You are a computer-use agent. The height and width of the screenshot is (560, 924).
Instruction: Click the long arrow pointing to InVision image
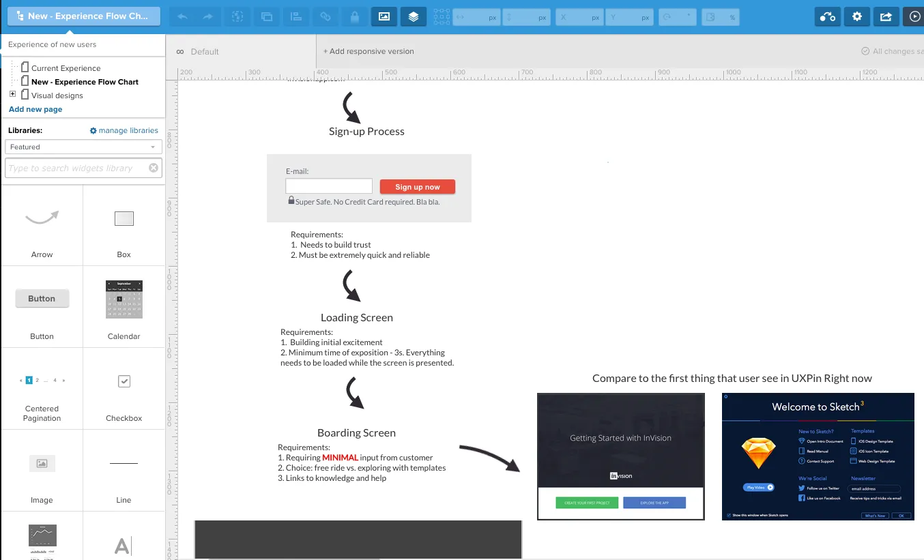[x=490, y=458]
